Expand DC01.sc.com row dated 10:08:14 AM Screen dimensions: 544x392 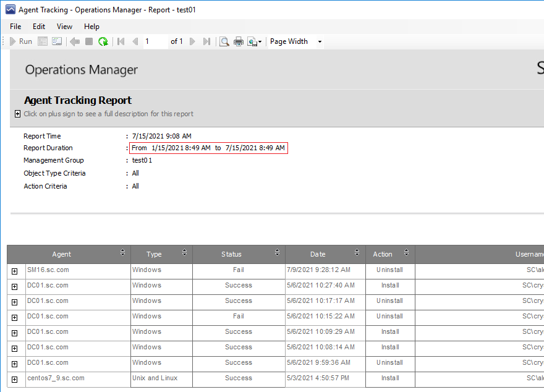click(x=15, y=348)
